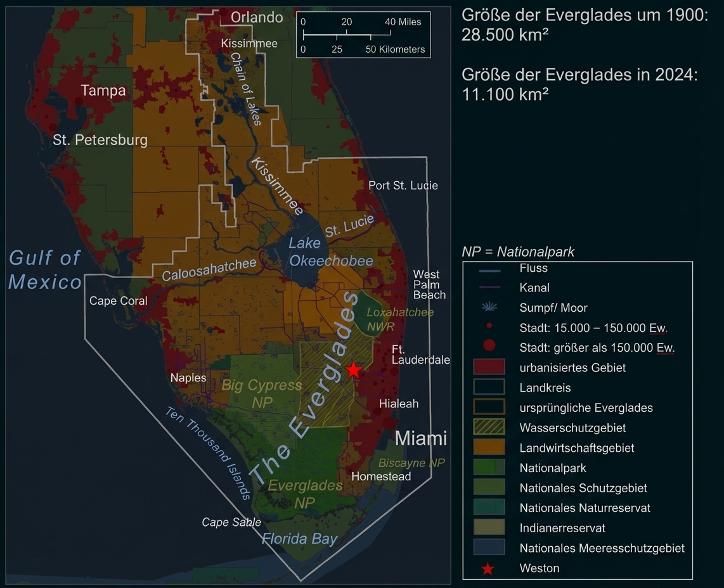This screenshot has height=588, width=724.
Task: Click the Orlando city label
Action: point(256,18)
